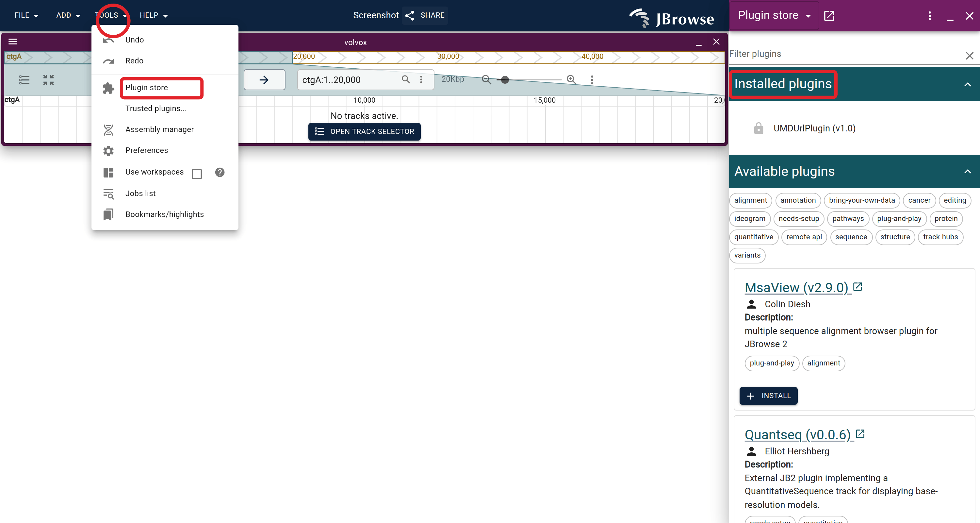Click the share icon beside Screenshot

coord(410,15)
